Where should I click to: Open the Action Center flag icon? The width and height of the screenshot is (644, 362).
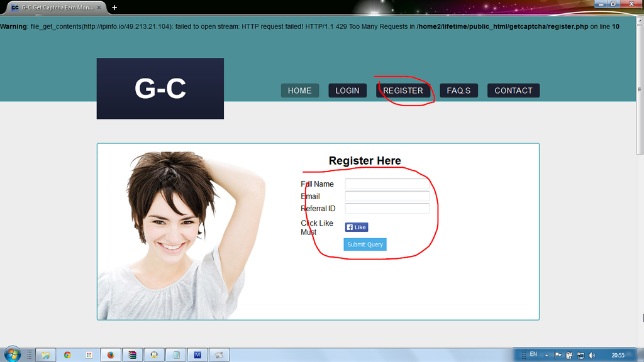[558, 355]
